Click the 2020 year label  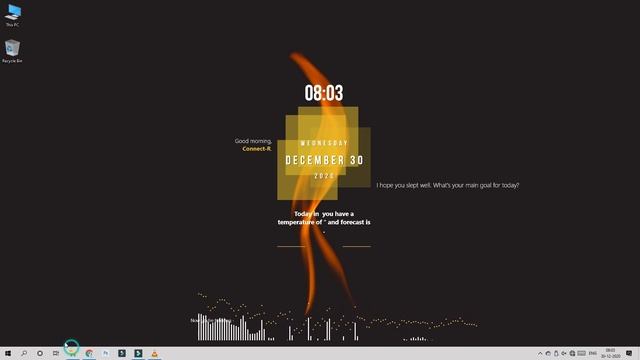324,176
